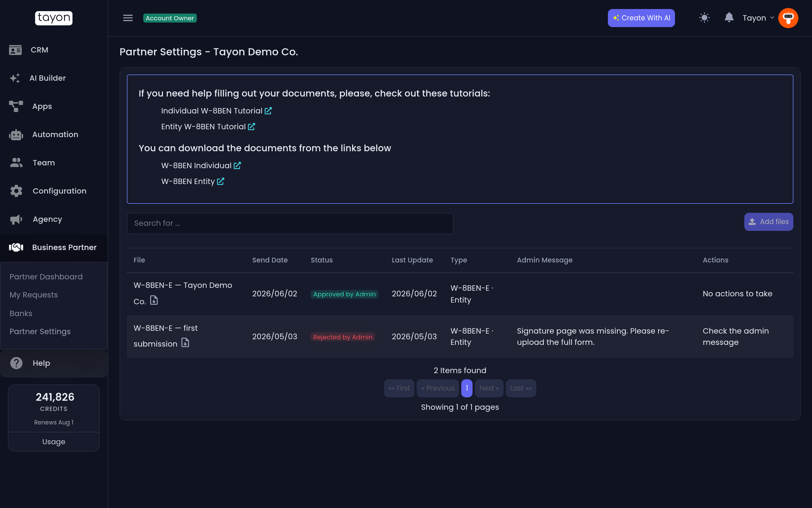Click the Send Date column header

(x=270, y=260)
